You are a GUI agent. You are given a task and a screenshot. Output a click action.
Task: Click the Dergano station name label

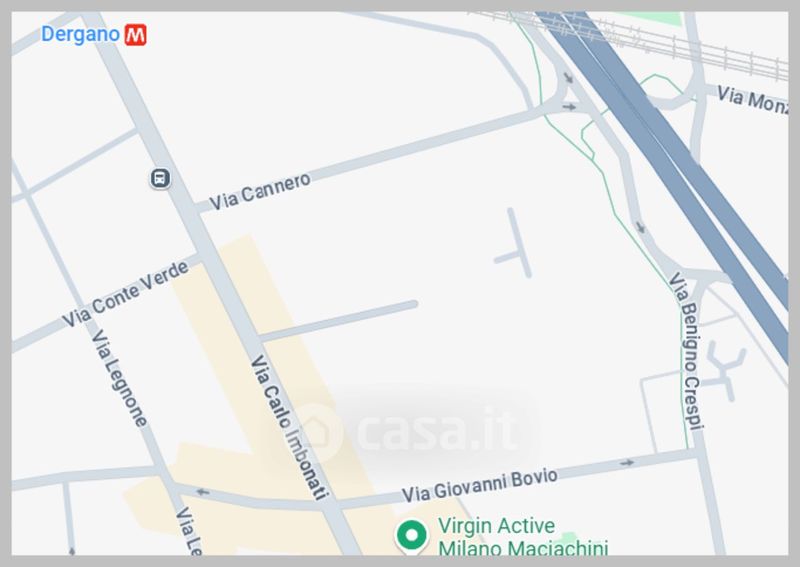[81, 34]
